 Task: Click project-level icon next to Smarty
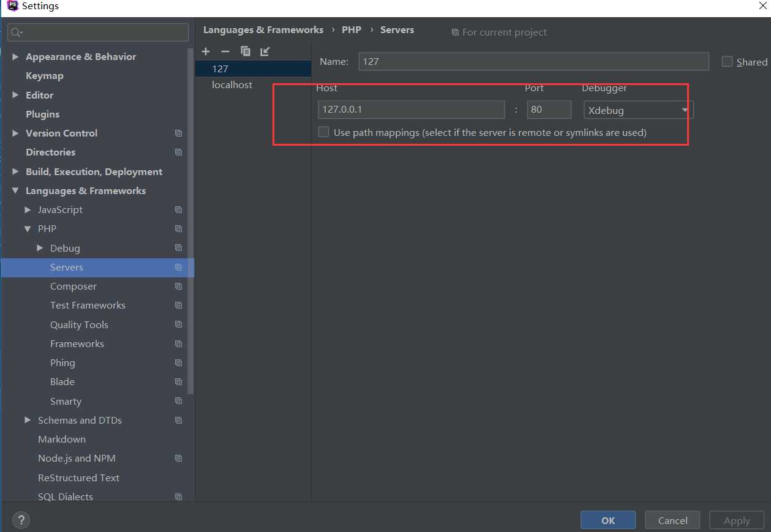click(178, 402)
